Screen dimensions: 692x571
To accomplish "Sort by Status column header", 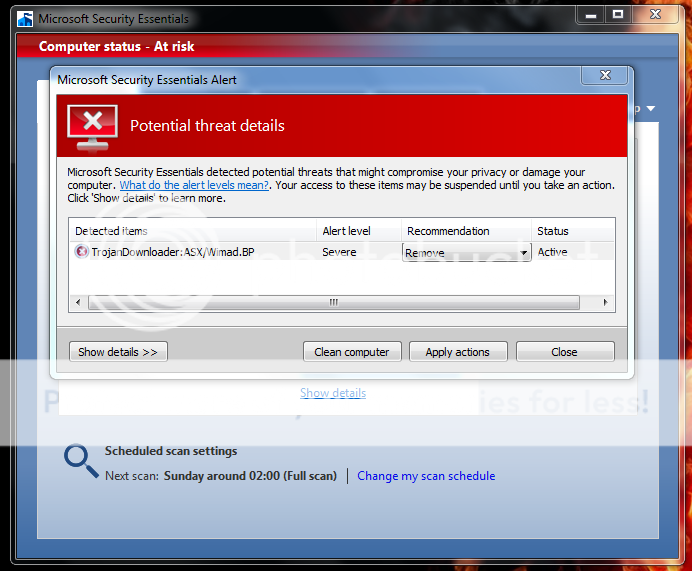I will (572, 231).
